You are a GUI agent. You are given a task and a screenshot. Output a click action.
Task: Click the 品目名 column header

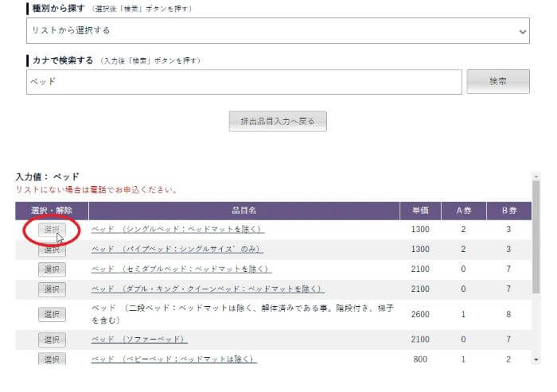pos(244,211)
